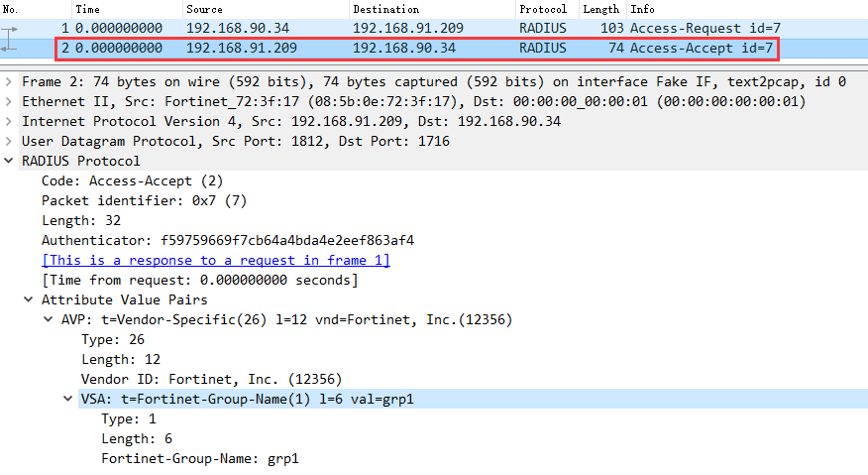Select the Fortinet-Group-Name grp1 value line
The height and width of the screenshot is (475, 868).
199,458
